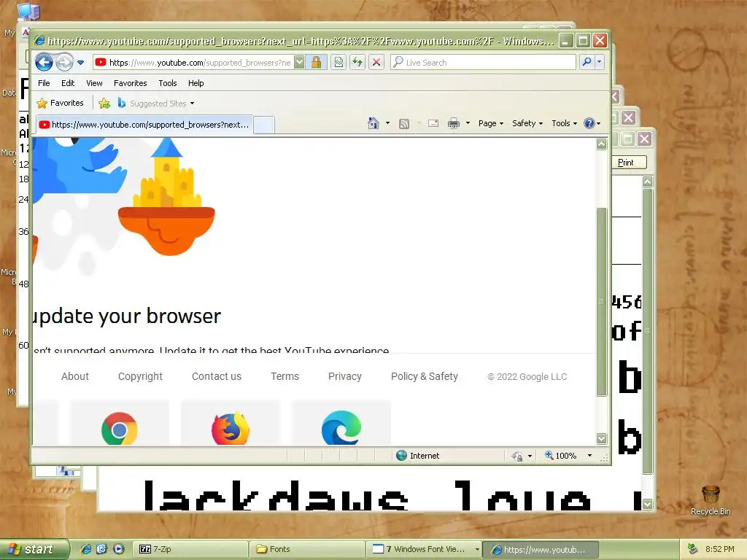The image size is (747, 560).
Task: Click the About footer link
Action: tap(75, 376)
